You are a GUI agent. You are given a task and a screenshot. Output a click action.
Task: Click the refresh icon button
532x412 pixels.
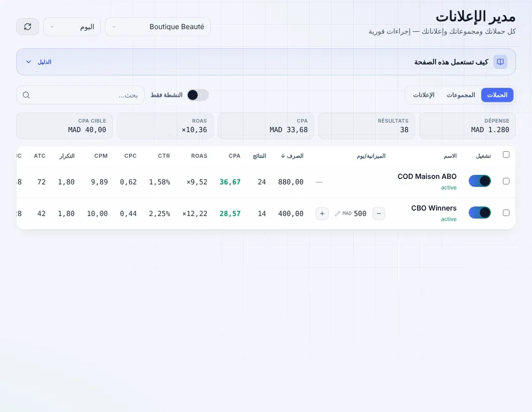28,27
